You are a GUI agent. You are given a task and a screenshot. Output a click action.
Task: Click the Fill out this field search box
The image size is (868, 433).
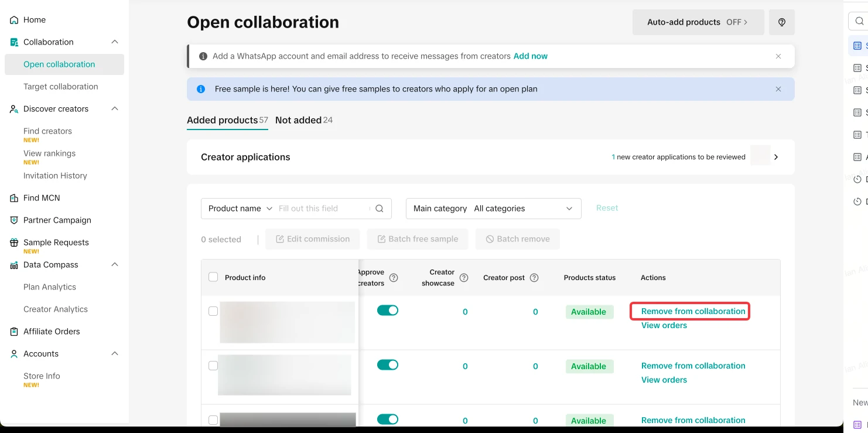tap(322, 209)
